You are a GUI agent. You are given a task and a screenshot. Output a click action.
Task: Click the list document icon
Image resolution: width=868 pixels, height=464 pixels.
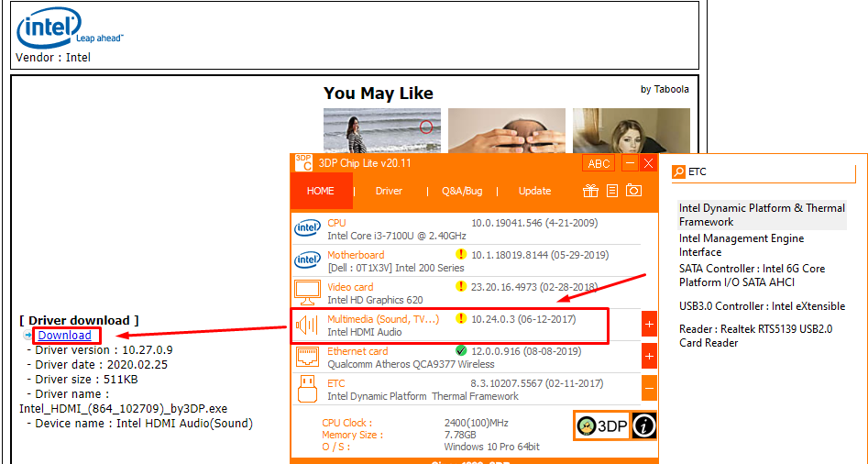pyautogui.click(x=611, y=191)
